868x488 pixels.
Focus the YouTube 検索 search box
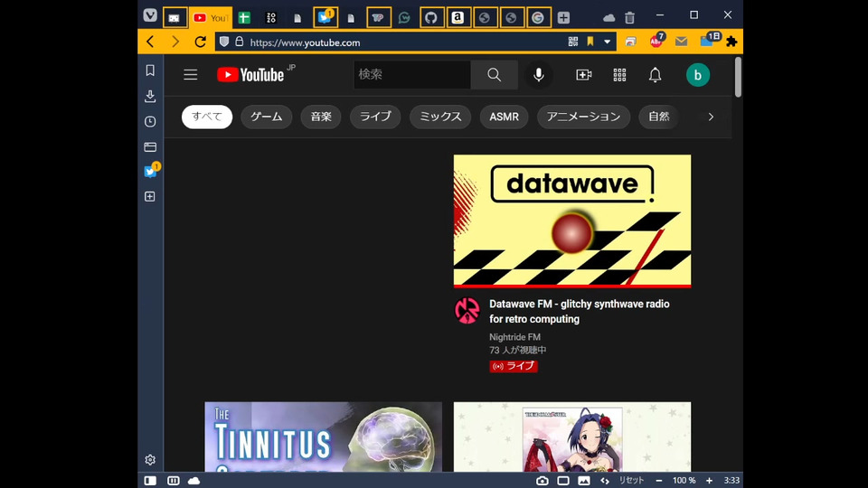[x=412, y=74]
